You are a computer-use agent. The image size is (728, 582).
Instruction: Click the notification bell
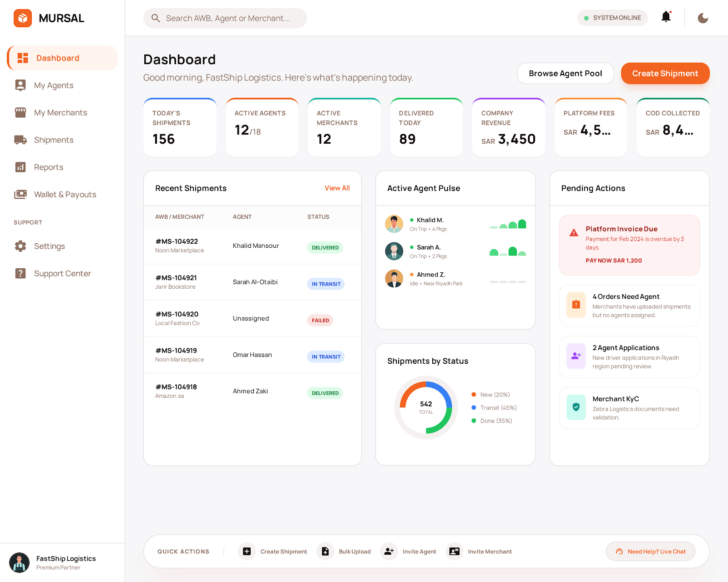click(666, 17)
